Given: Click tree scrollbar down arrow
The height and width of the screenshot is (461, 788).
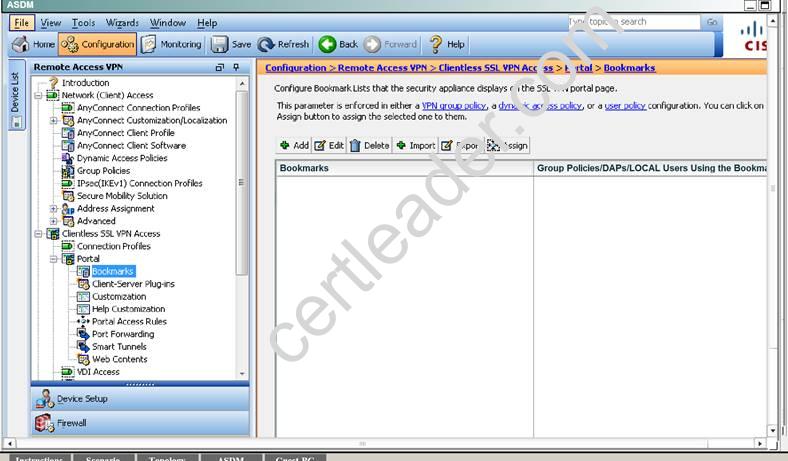Looking at the screenshot, I should 242,374.
